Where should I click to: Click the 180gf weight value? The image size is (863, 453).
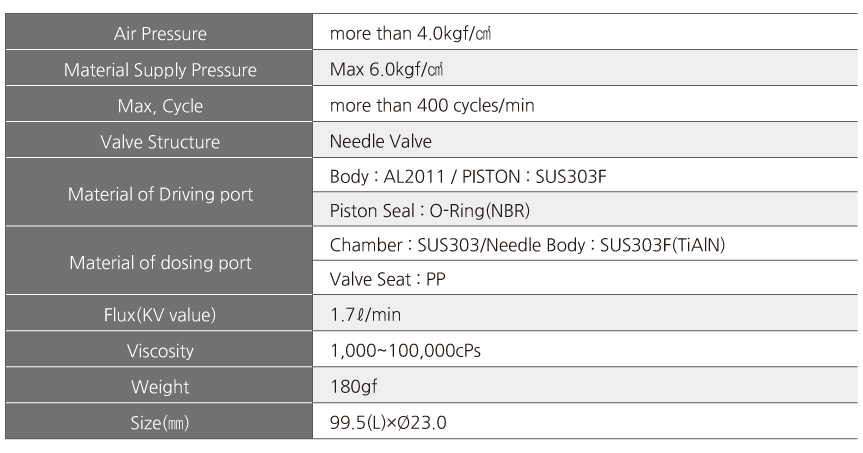pos(353,386)
